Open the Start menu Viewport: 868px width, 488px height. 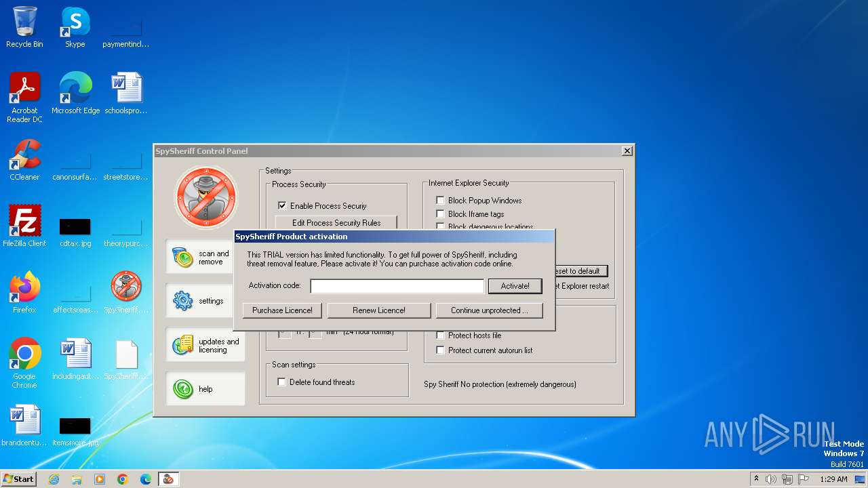pyautogui.click(x=19, y=479)
